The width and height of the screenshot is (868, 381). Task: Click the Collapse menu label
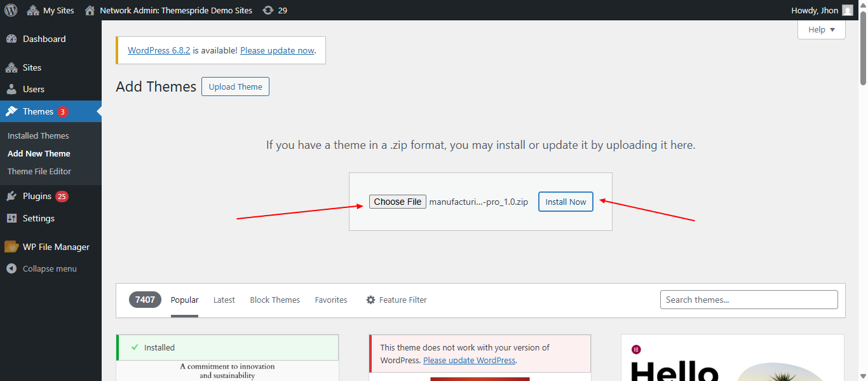pos(50,268)
